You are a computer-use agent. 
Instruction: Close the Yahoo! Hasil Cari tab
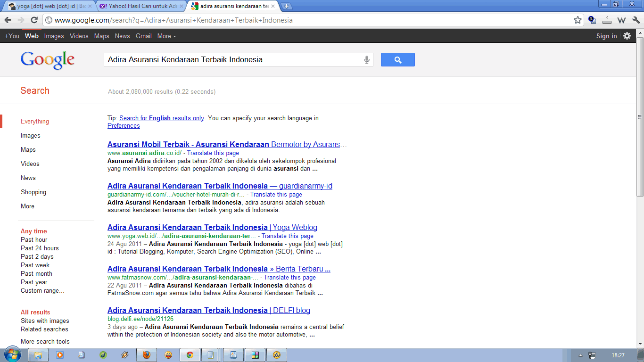[x=181, y=6]
